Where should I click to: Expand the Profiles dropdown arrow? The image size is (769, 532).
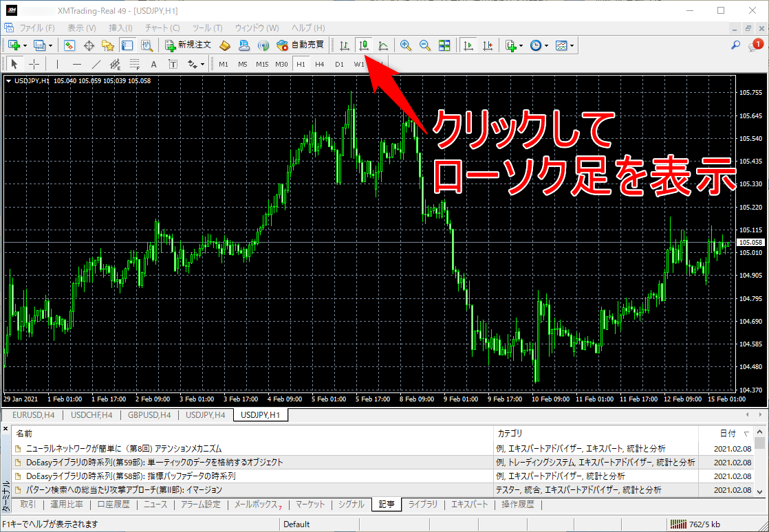point(50,46)
